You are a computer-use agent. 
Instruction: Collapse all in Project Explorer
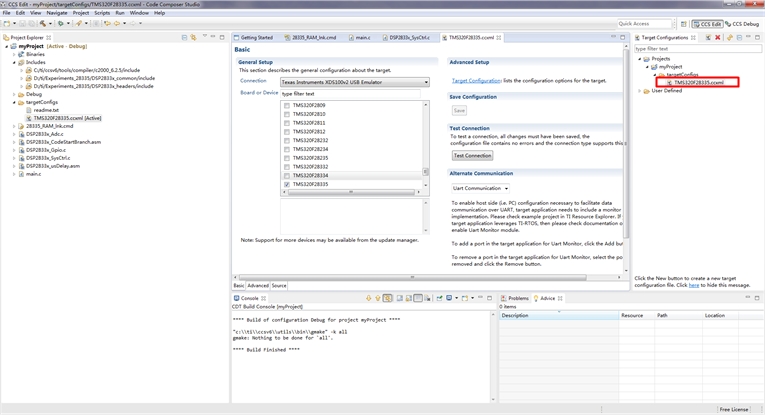coord(184,38)
